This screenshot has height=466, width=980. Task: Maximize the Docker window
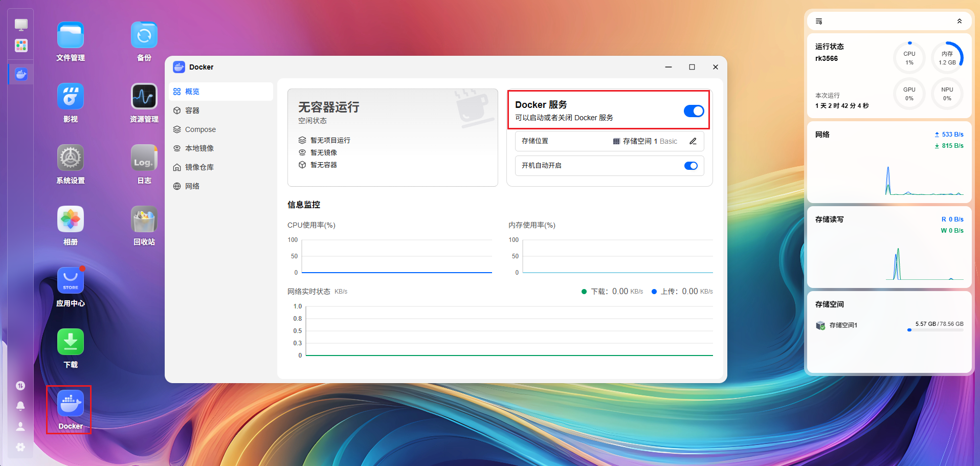point(692,67)
